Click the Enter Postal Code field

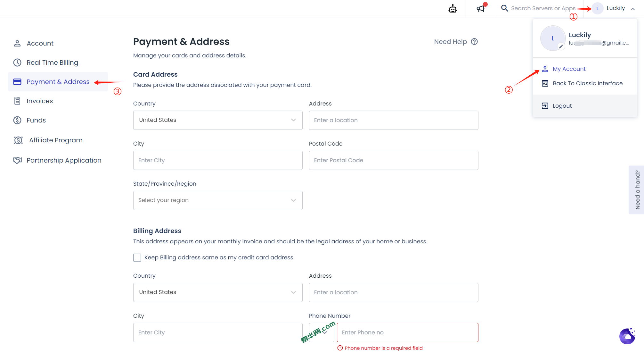tap(394, 160)
